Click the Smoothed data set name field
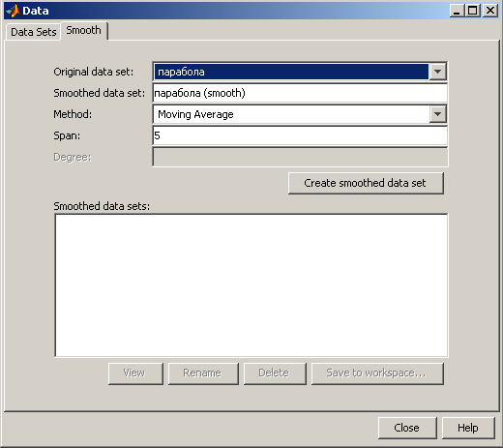 (x=300, y=93)
